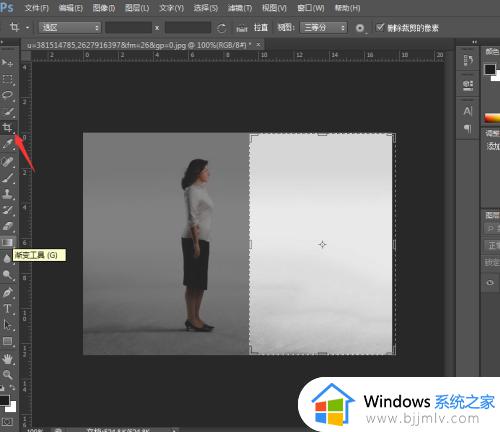Select the Rectangle shape tool

(x=7, y=341)
